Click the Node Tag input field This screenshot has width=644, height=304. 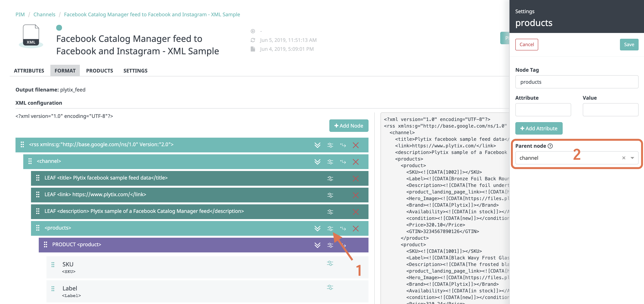click(577, 82)
